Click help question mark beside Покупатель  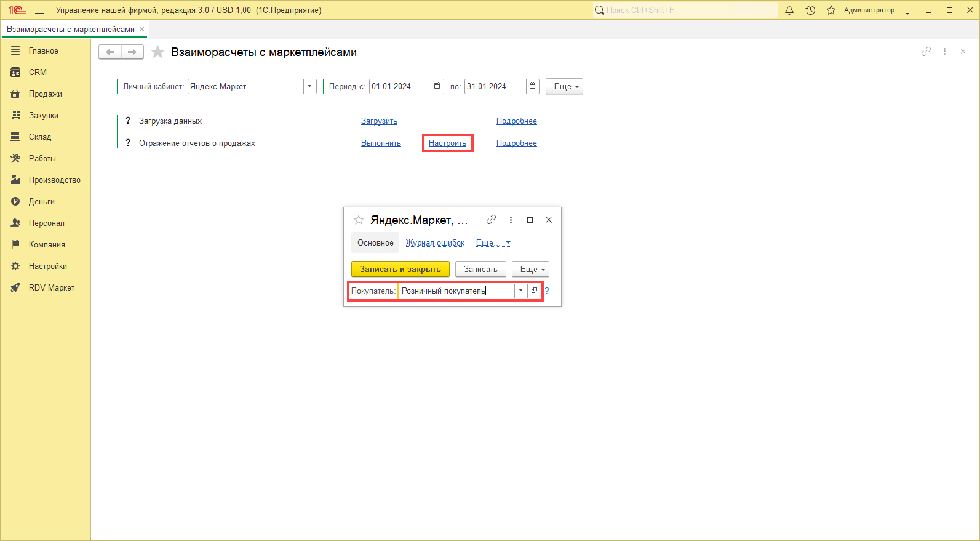coord(546,291)
